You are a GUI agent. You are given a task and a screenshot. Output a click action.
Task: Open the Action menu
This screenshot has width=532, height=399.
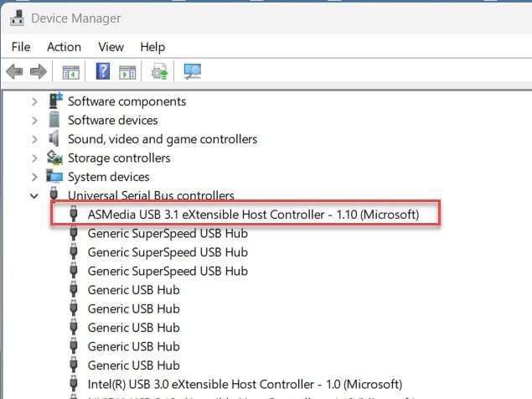click(65, 47)
